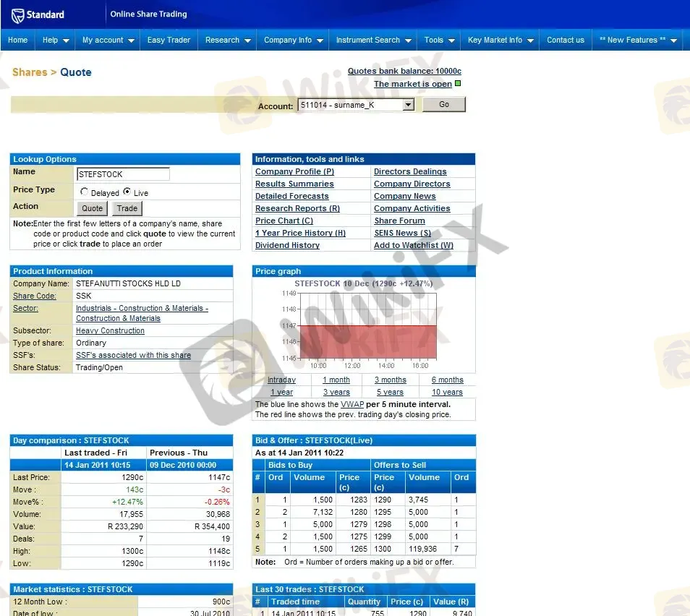
Task: Click the Trade action button
Action: [127, 208]
